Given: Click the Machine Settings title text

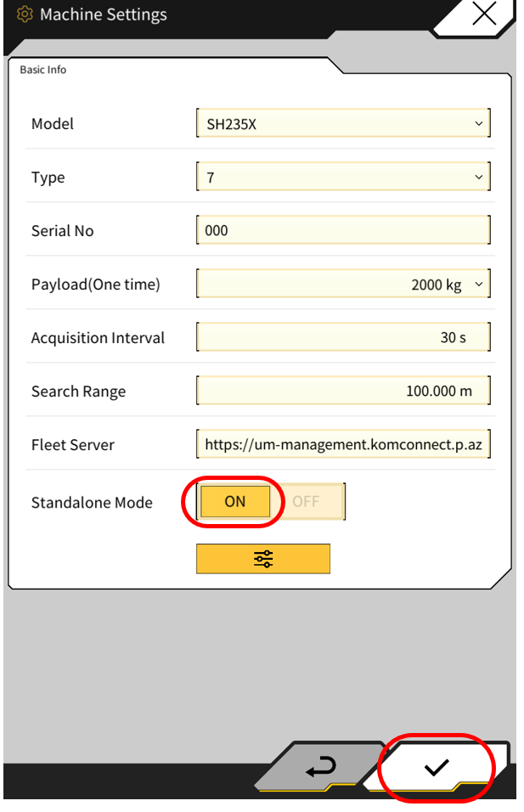Looking at the screenshot, I should point(104,15).
